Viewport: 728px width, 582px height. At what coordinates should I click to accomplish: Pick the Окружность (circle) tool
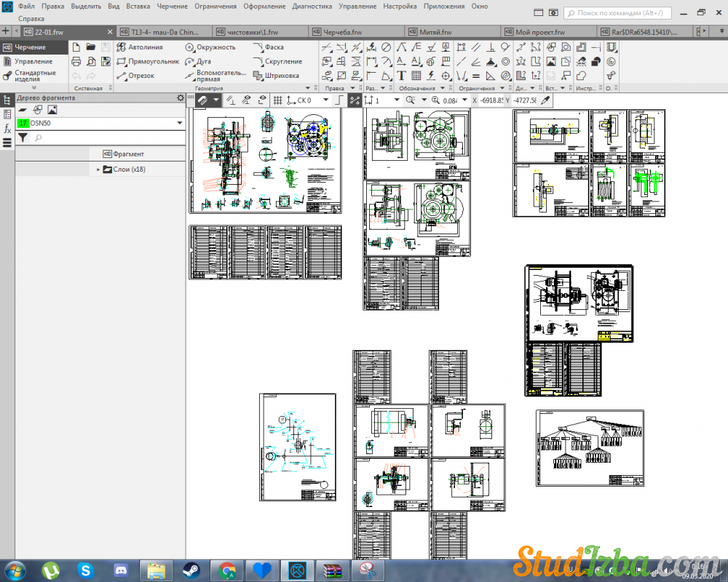[210, 47]
